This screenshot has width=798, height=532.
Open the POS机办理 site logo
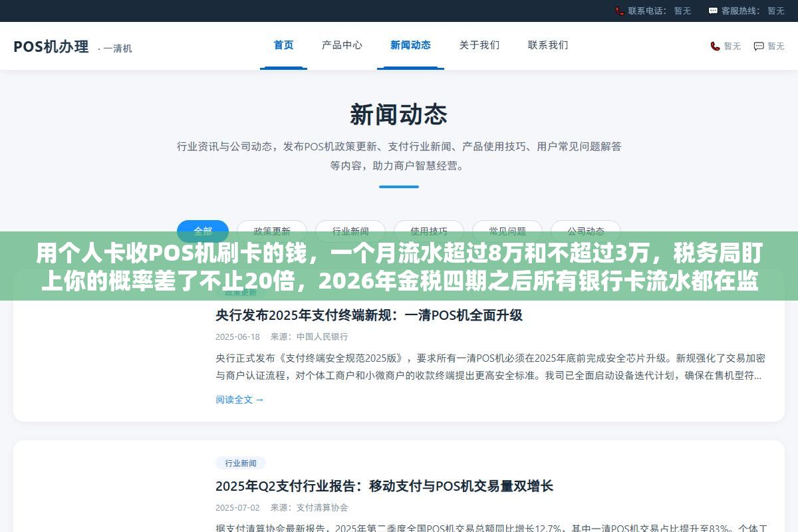click(51, 47)
